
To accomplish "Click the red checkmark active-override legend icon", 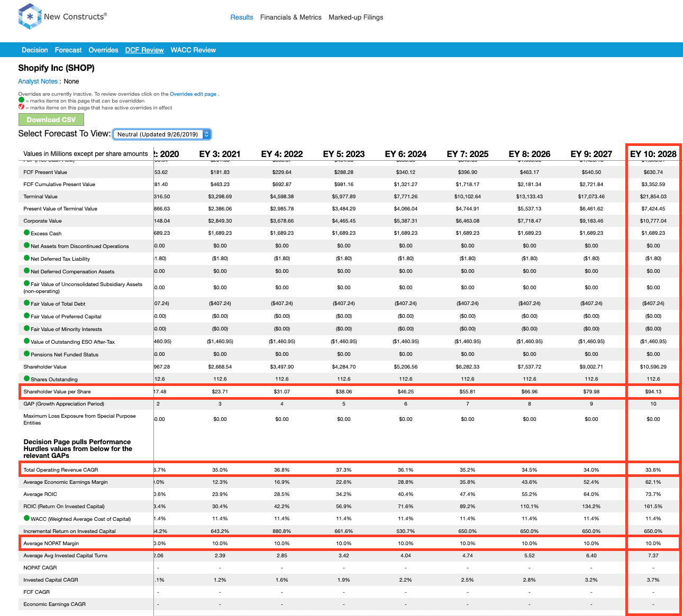I will point(21,107).
